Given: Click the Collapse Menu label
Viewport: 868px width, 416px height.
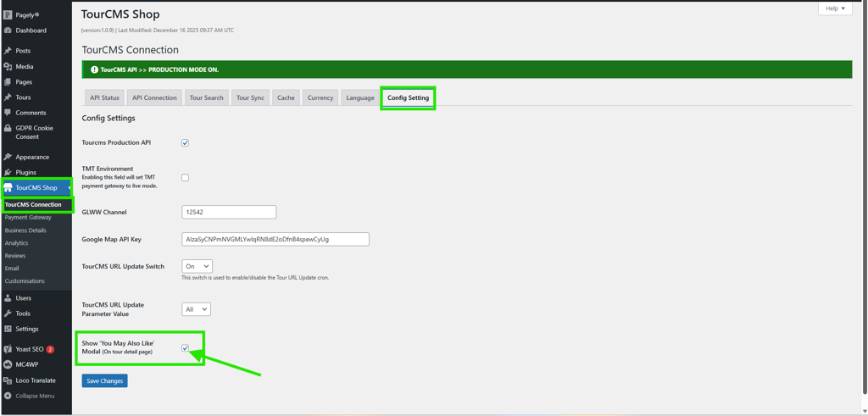Looking at the screenshot, I should point(35,396).
